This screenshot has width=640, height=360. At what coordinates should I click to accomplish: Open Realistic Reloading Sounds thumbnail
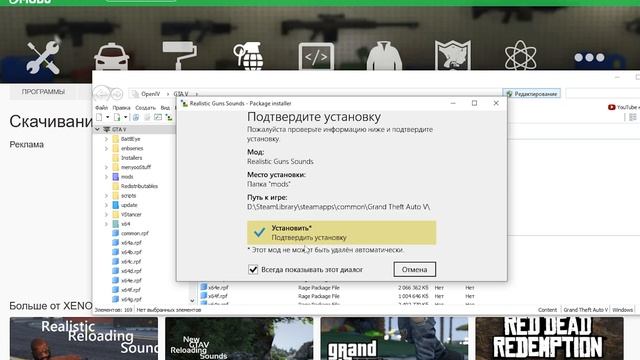pyautogui.click(x=84, y=338)
